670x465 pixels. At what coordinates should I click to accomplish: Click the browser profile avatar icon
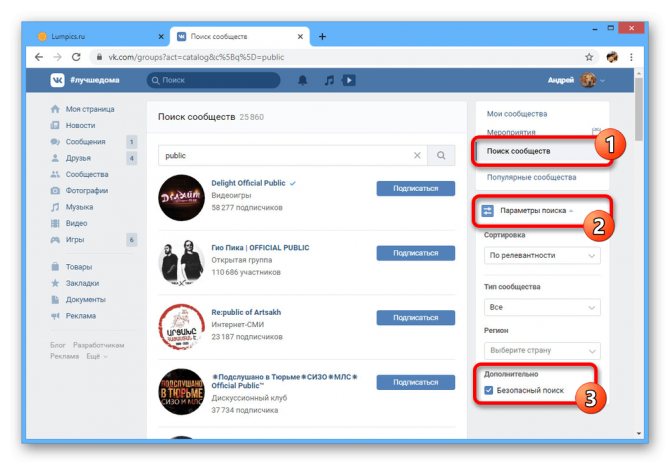(x=612, y=57)
